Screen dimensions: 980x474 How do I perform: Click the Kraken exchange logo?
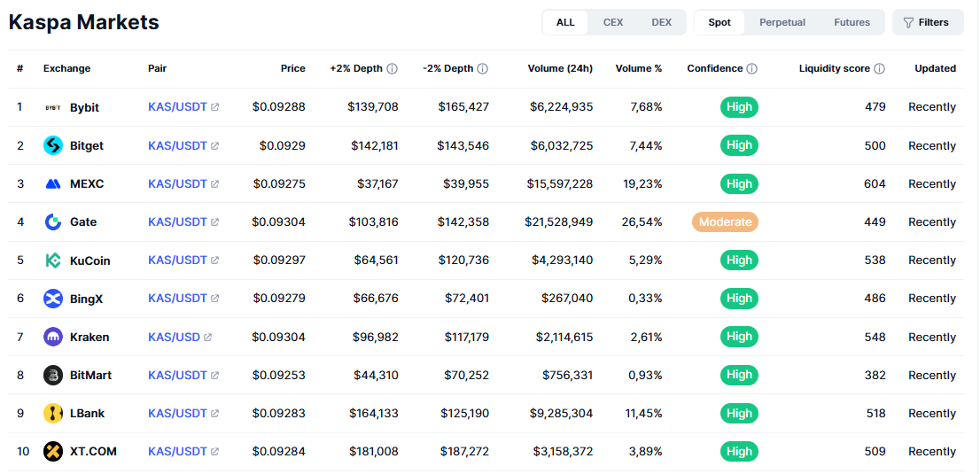[x=53, y=337]
